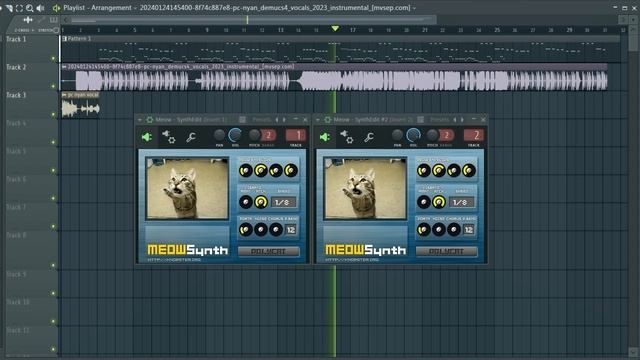Click detached-window icon in first Meow plugin title bar

242,120
